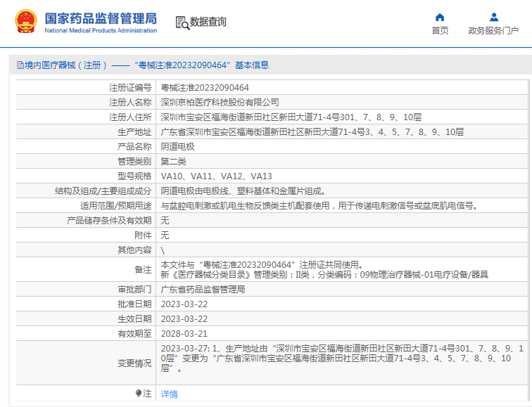Viewport: 532px width, 407px height.
Task: Click the 结构及组成 description value
Action: [x=243, y=191]
